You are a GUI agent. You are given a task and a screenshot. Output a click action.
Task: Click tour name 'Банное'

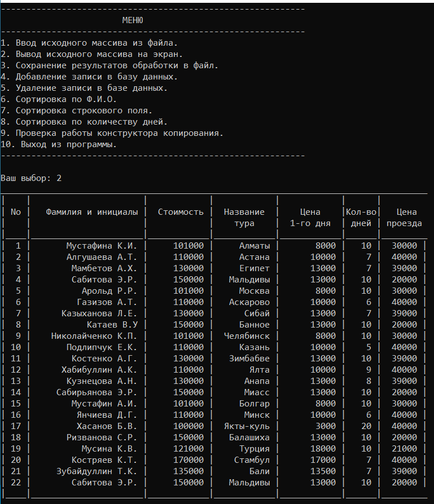(255, 324)
